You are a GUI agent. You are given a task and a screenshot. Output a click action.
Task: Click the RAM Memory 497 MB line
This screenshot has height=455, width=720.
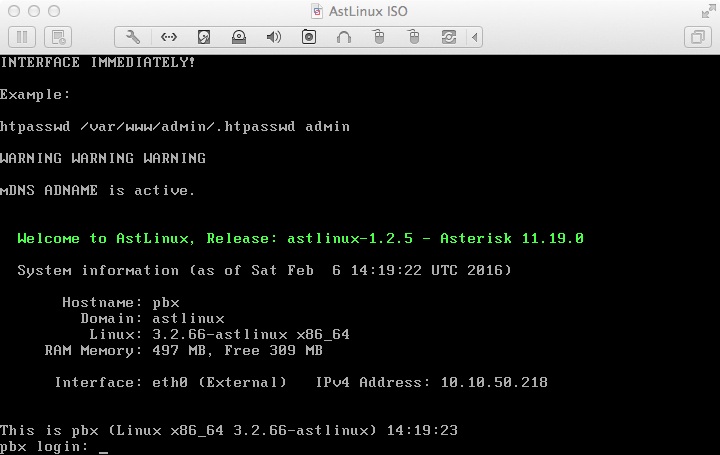click(184, 350)
